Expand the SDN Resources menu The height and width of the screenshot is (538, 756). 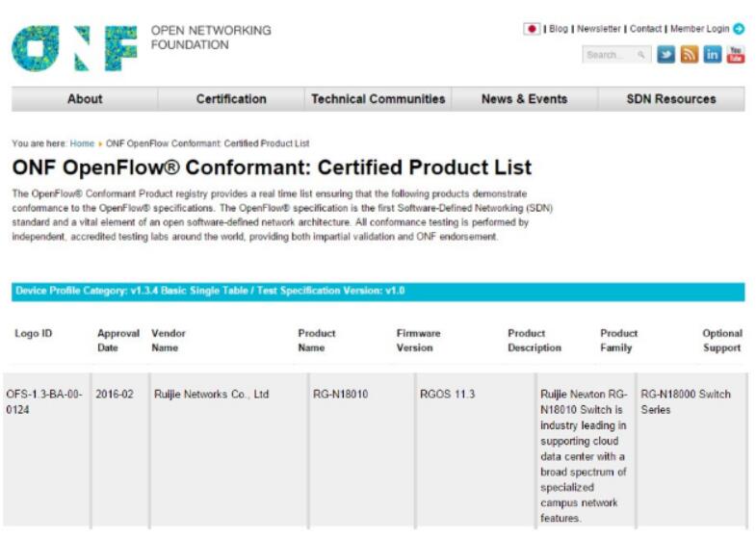671,99
